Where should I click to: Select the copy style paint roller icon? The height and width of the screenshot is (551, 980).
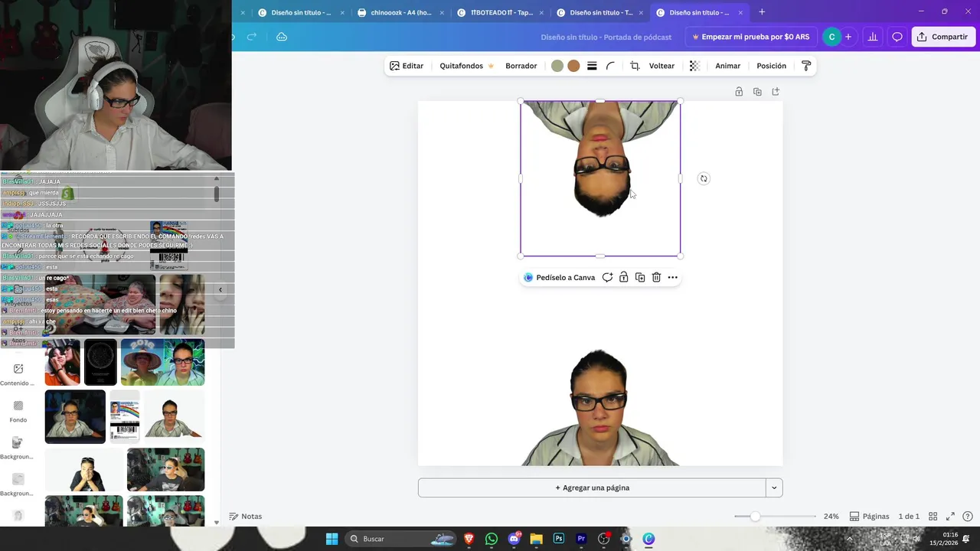806,66
